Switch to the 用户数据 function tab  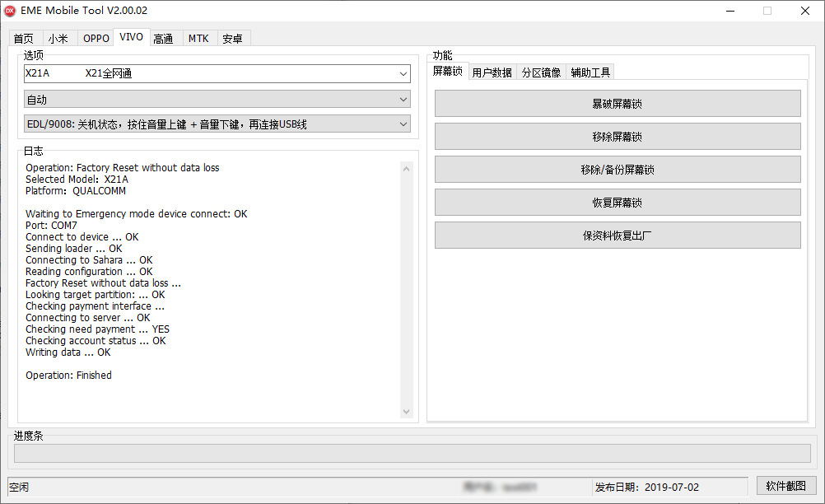point(492,72)
